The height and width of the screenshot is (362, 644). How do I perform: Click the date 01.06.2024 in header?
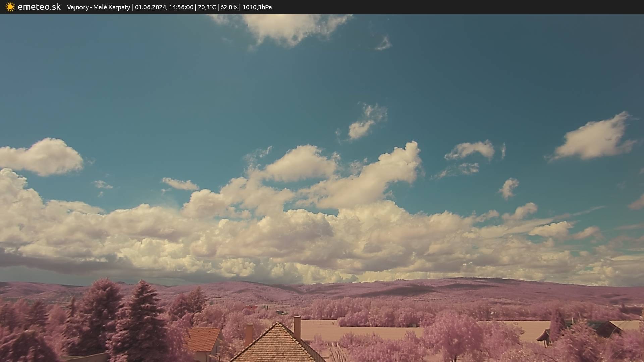150,7
